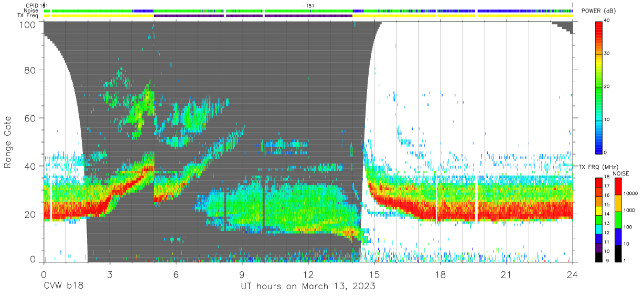Pick the purple swatch in TX FRQ legend
Screen dimensions: 644x297
(599, 247)
